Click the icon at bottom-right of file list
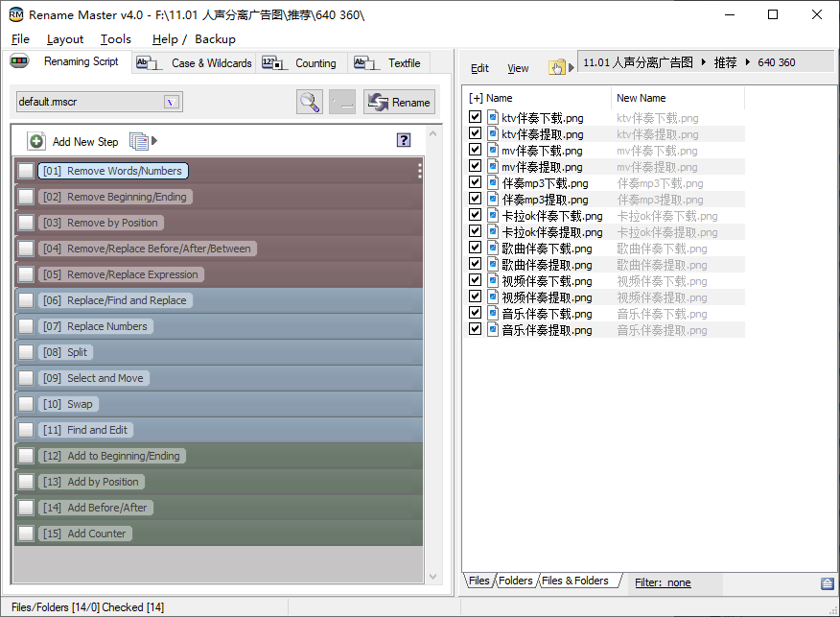The width and height of the screenshot is (840, 617). [x=827, y=582]
